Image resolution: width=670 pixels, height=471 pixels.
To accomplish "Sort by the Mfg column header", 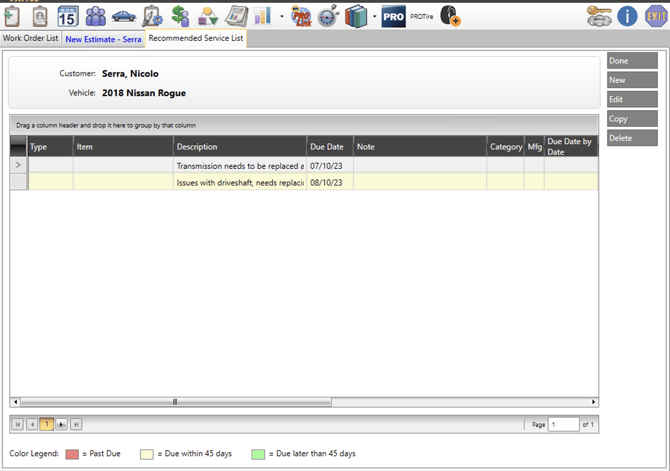I will tap(534, 147).
